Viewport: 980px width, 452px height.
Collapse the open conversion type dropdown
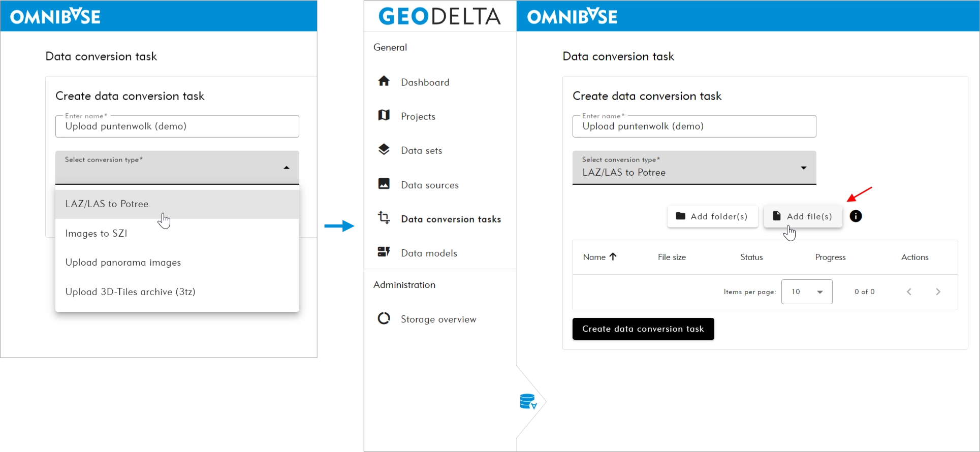pos(287,168)
